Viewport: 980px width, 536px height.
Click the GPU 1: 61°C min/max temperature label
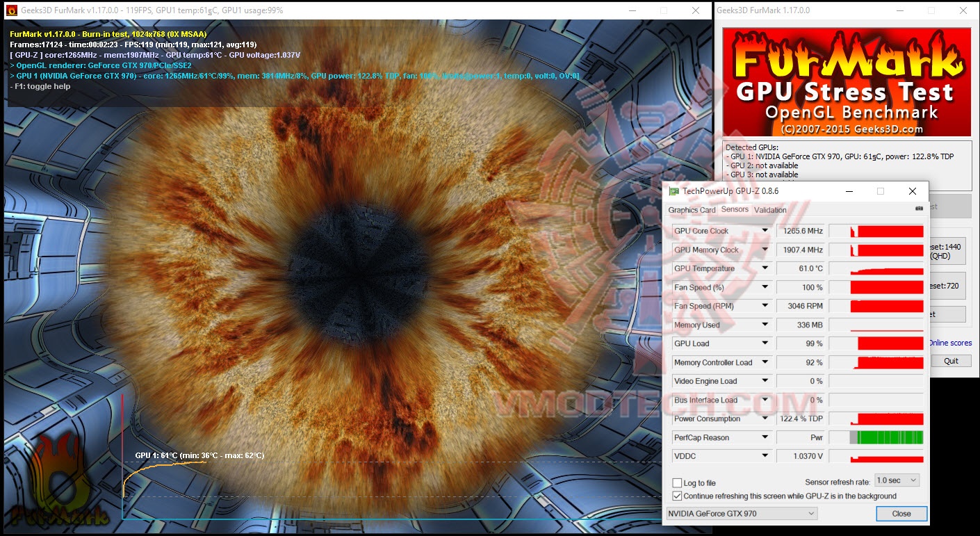pyautogui.click(x=199, y=455)
